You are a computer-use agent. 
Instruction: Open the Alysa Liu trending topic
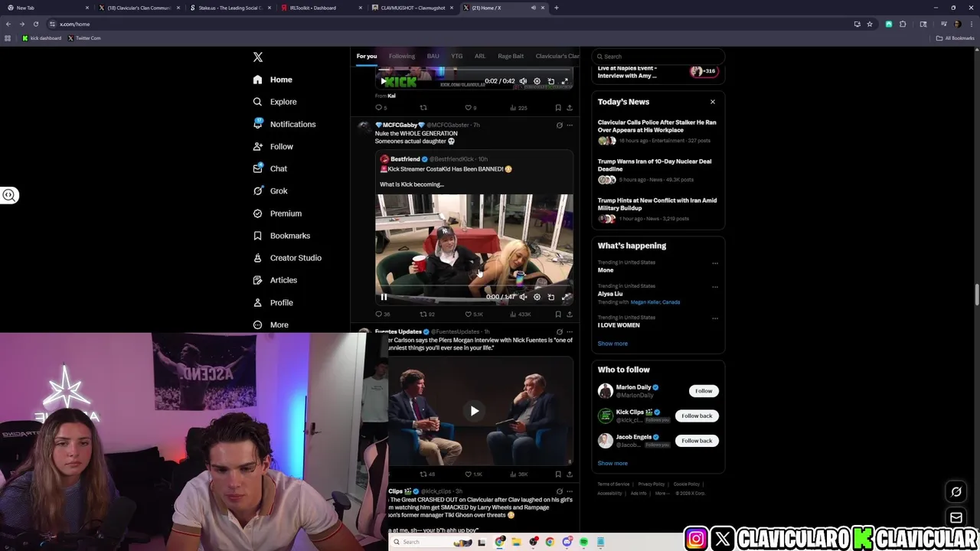click(610, 294)
